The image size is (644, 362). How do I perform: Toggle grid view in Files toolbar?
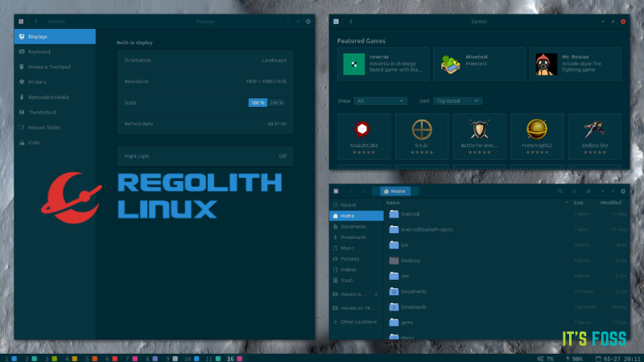click(575, 191)
